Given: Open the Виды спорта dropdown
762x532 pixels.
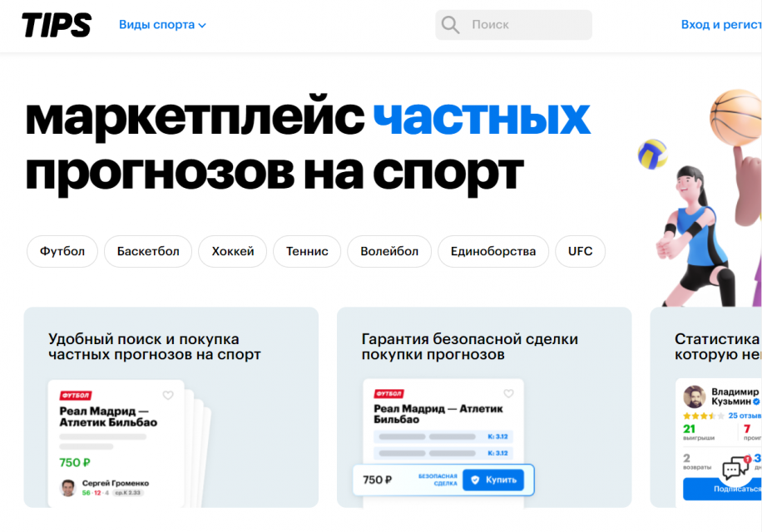Looking at the screenshot, I should [x=163, y=24].
